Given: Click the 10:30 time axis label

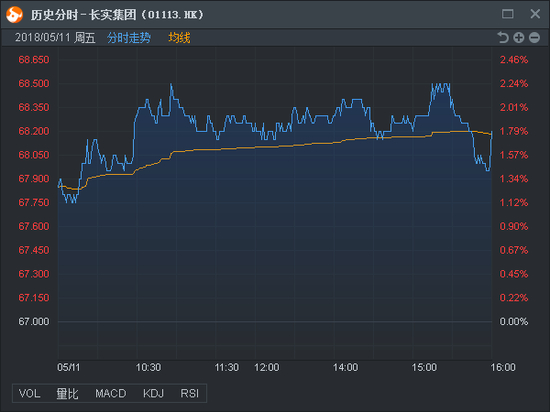Looking at the screenshot, I should click(x=148, y=367).
